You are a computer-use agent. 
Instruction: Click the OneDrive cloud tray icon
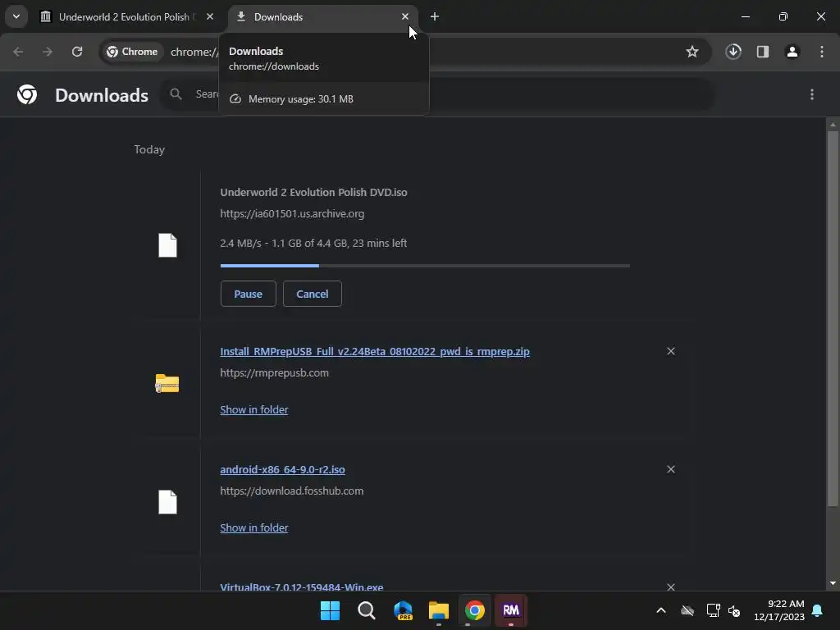tap(687, 610)
